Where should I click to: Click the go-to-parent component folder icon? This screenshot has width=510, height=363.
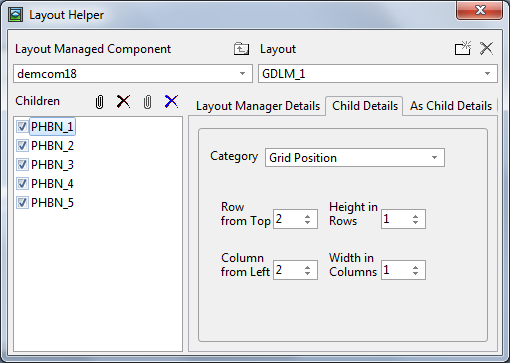coord(241,49)
